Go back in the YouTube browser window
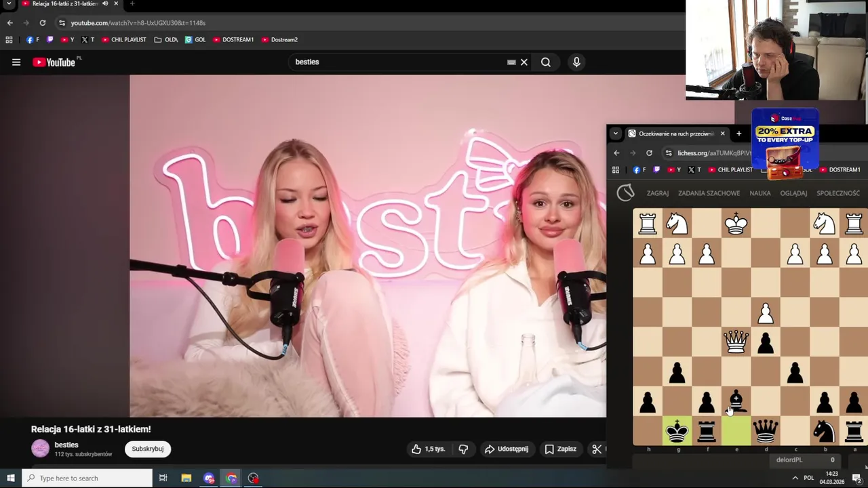The width and height of the screenshot is (868, 488). pos(9,23)
